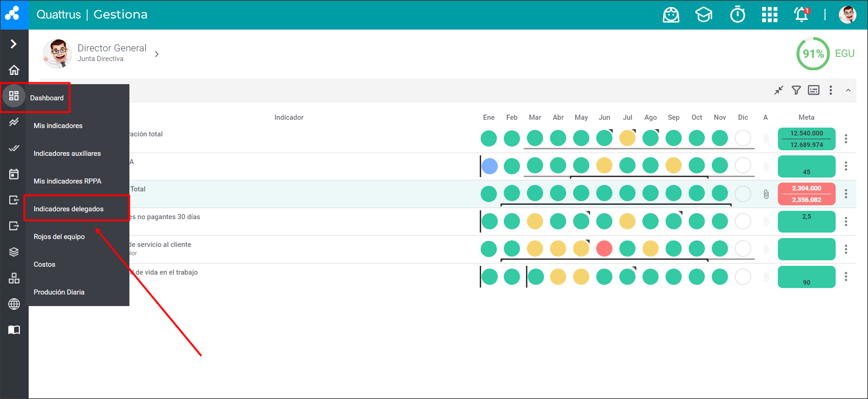
Task: Click the support assistant face icon
Action: coord(671,15)
